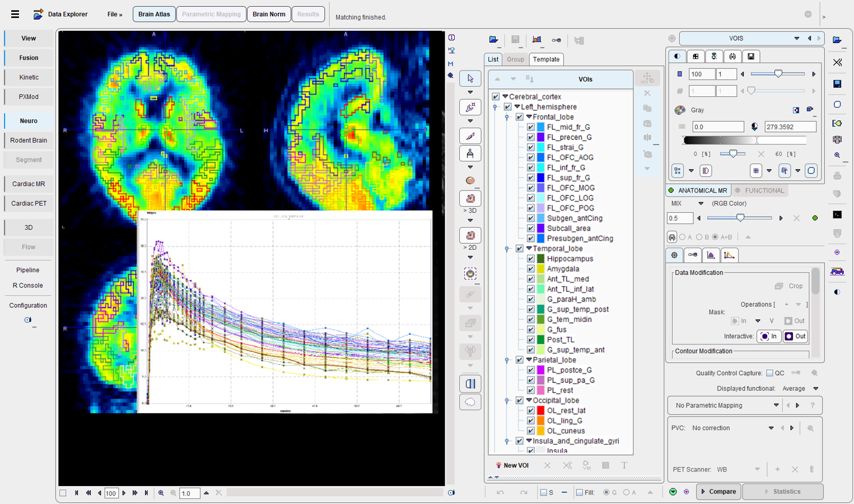Click the isocontour 3D VOI tool
This screenshot has width=854, height=504.
click(x=470, y=199)
